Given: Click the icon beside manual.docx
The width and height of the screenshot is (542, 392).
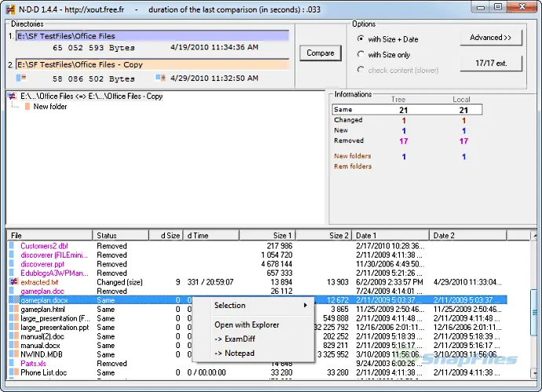Looking at the screenshot, I should [14, 345].
